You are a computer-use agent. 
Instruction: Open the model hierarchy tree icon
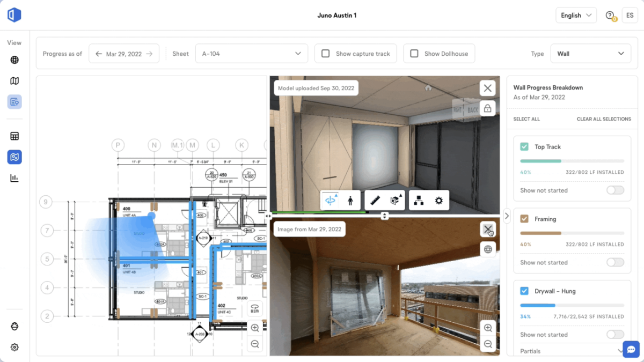click(419, 200)
